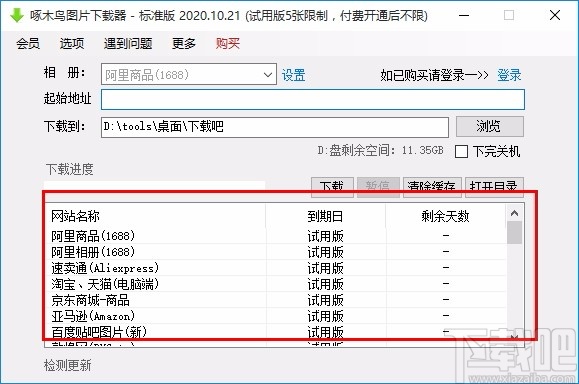Open the 会员 menu
The image size is (579, 384).
click(x=28, y=44)
